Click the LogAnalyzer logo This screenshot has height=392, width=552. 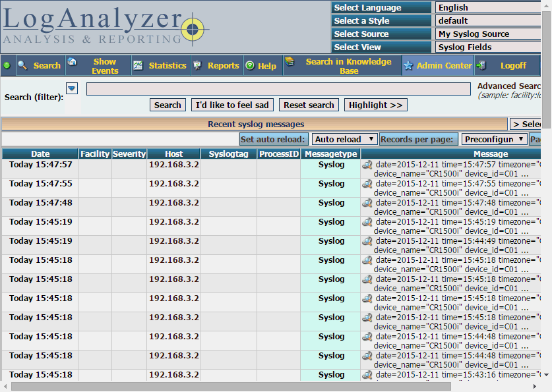pyautogui.click(x=106, y=27)
